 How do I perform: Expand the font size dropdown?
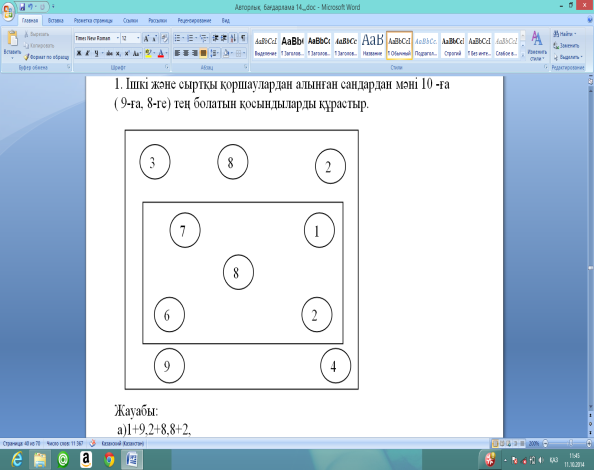pos(138,38)
